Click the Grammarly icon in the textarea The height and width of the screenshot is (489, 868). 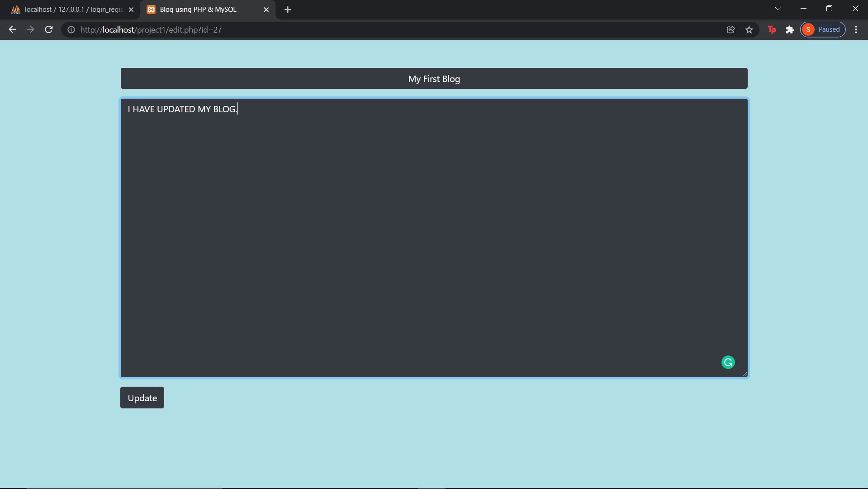728,362
